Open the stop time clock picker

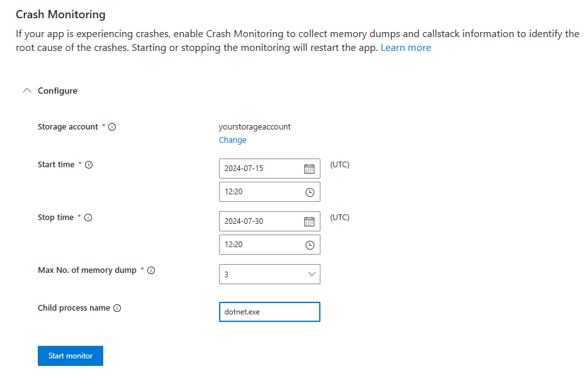tap(310, 245)
